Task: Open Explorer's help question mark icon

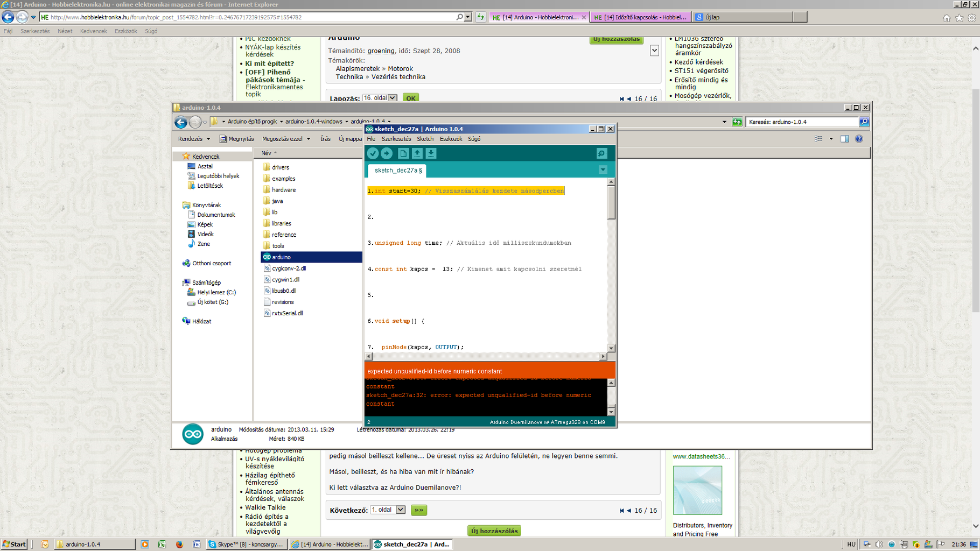Action: click(859, 139)
